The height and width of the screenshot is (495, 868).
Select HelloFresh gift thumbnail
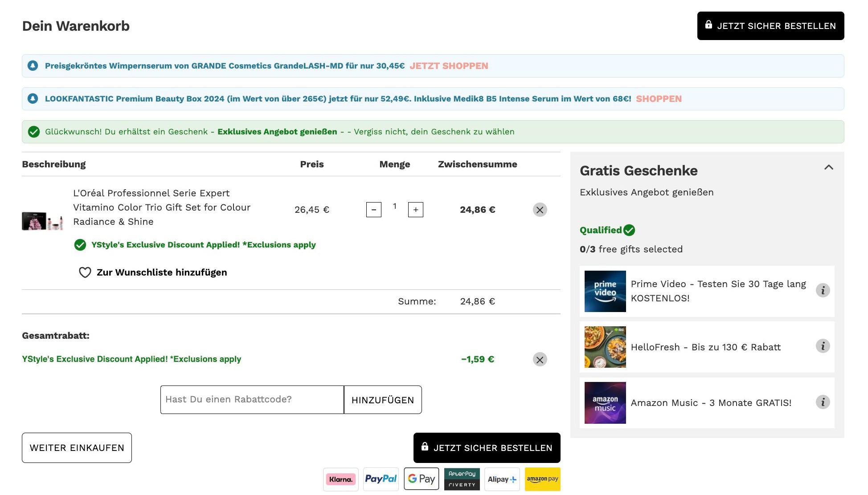(x=605, y=347)
